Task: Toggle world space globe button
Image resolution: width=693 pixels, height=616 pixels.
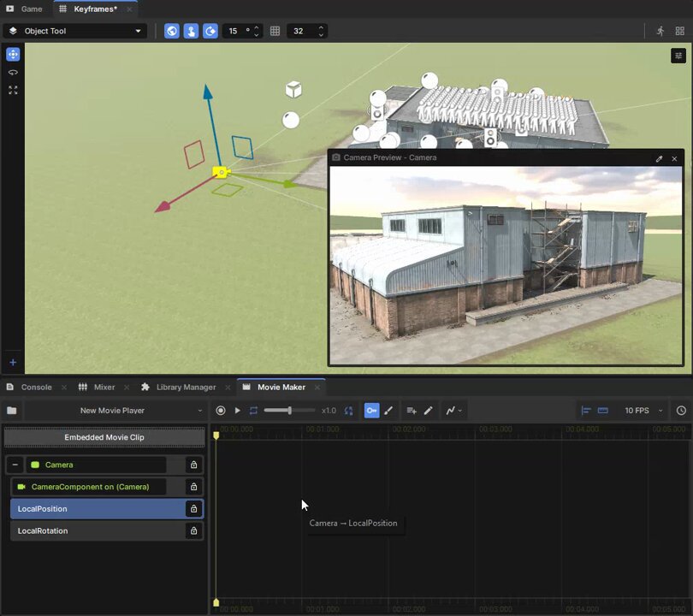Action: [172, 31]
